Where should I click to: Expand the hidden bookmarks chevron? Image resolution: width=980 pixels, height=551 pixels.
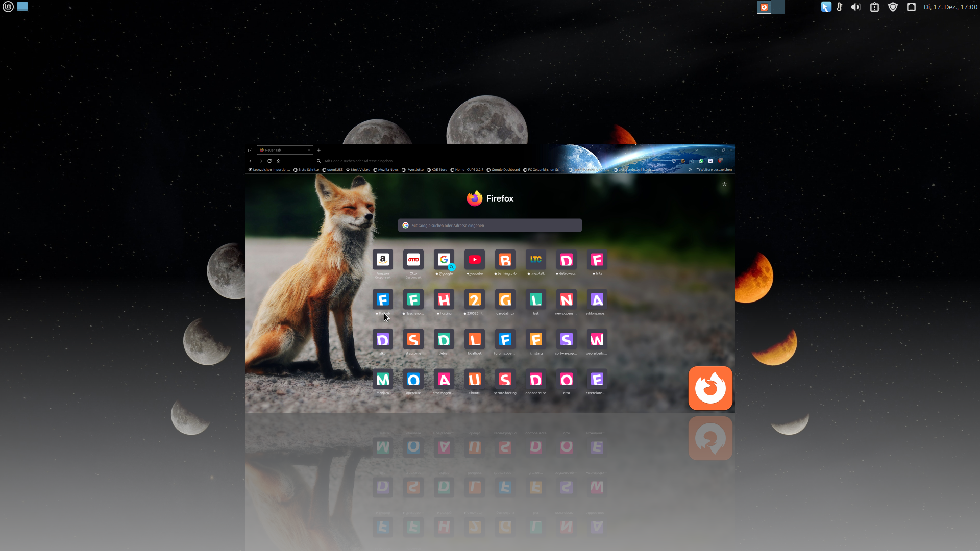(690, 170)
